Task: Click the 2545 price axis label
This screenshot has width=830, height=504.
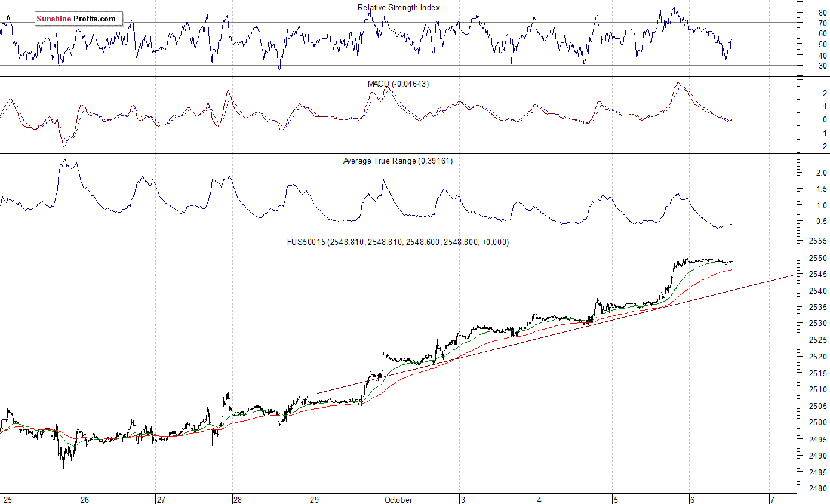Action: 818,275
